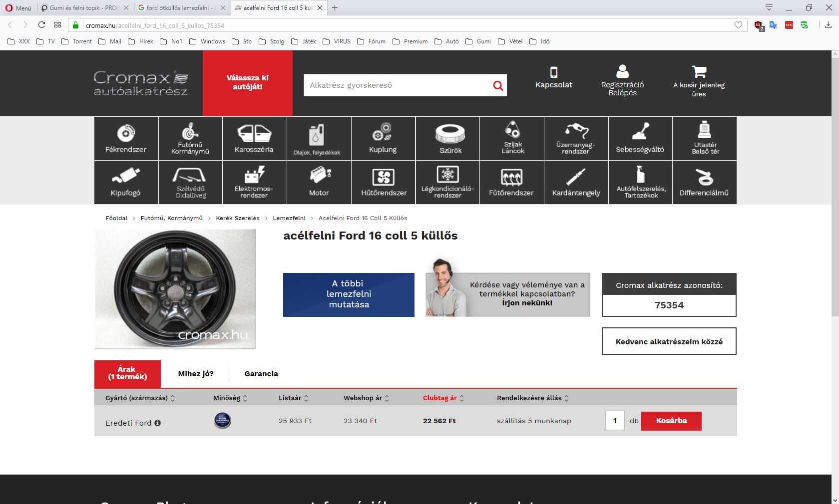839x504 pixels.
Task: Click A többi lemezfelni mutatása button
Action: (349, 294)
